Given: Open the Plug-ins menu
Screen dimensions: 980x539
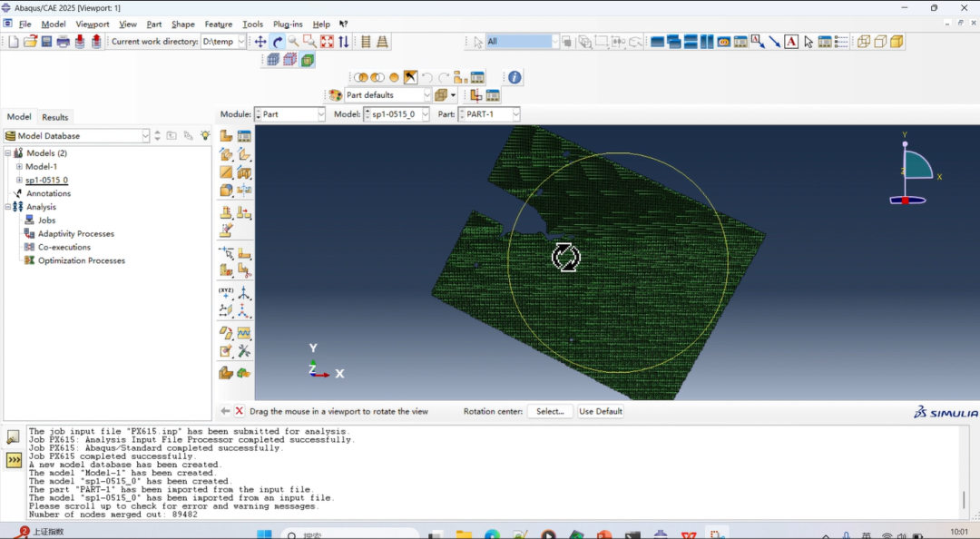Looking at the screenshot, I should pos(288,24).
